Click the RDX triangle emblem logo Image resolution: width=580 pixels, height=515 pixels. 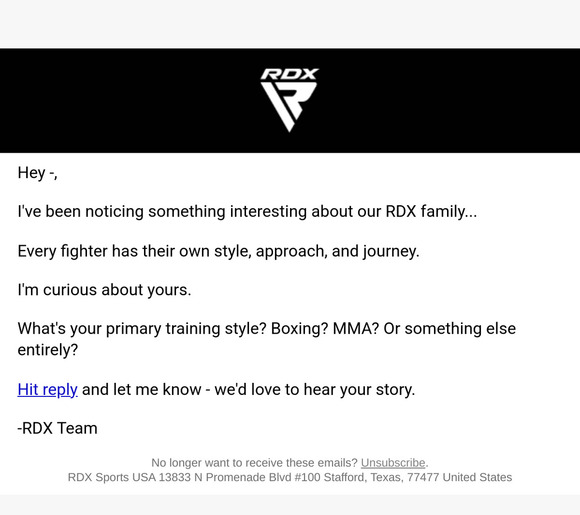click(x=289, y=107)
